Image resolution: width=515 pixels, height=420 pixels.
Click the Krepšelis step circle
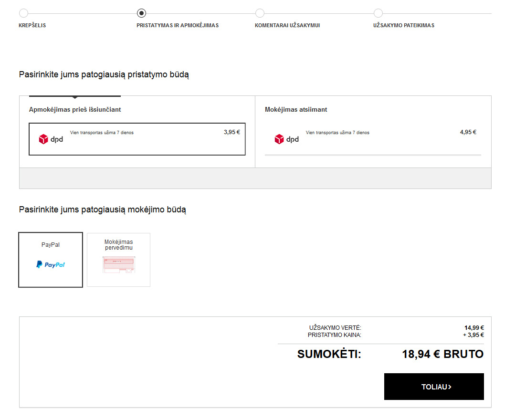point(23,13)
